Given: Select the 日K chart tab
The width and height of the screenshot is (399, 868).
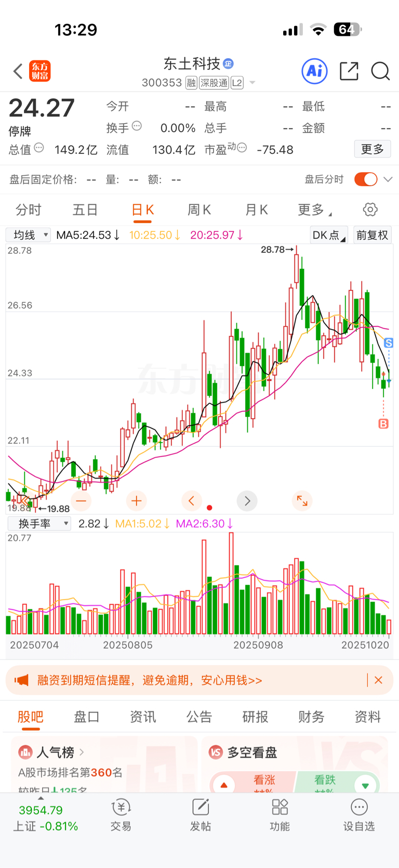Looking at the screenshot, I should [142, 210].
